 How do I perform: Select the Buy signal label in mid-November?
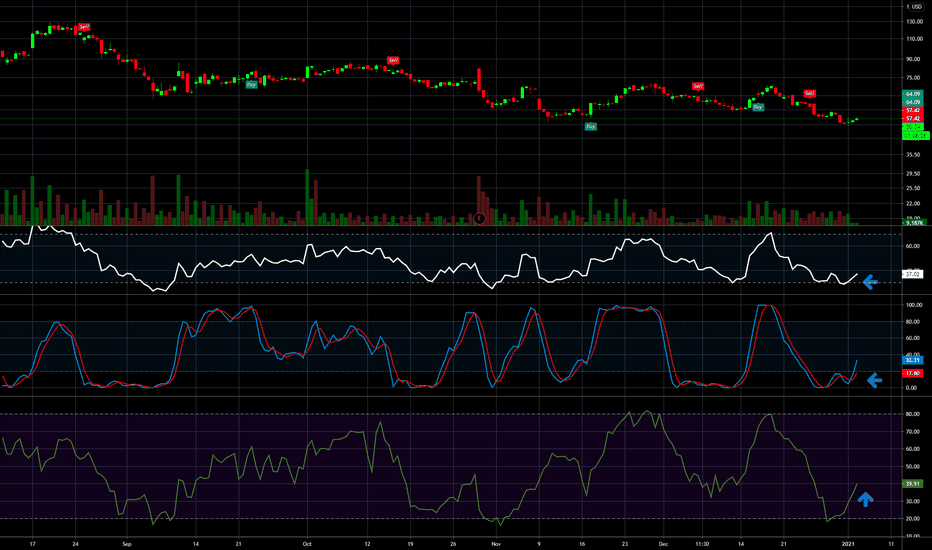(590, 126)
